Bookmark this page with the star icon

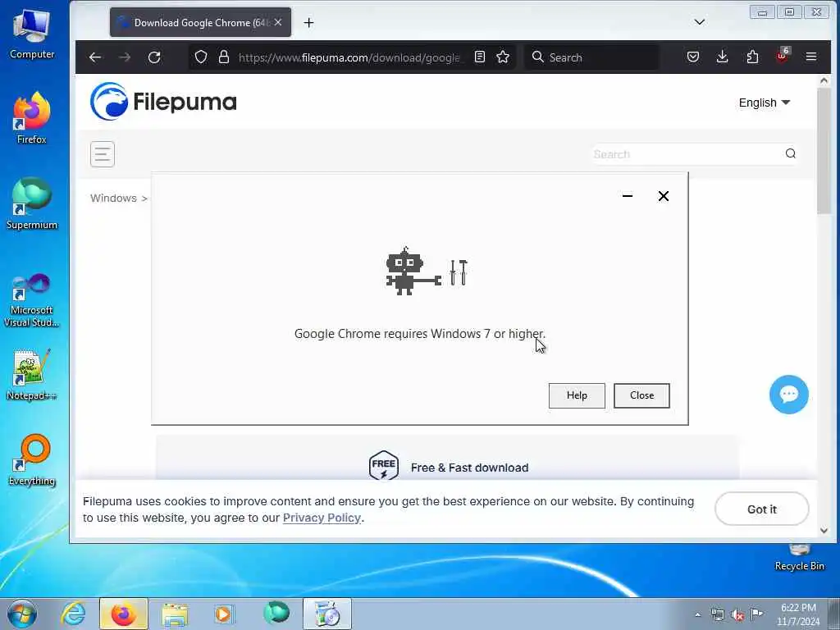click(503, 57)
